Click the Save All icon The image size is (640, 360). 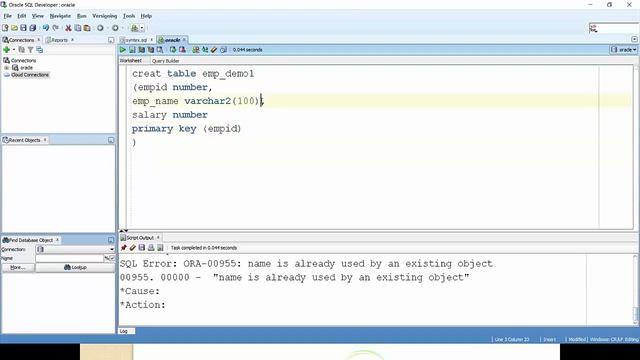coord(33,28)
